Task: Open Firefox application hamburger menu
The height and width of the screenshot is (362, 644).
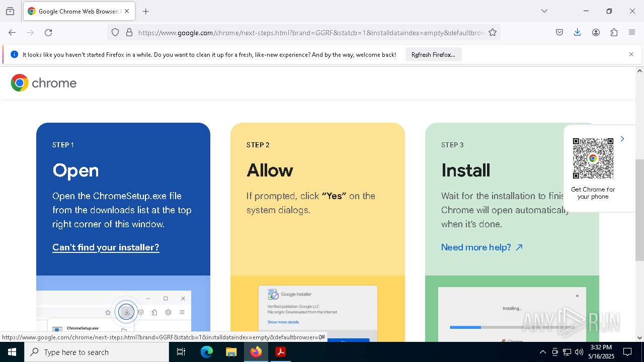Action: point(632,32)
